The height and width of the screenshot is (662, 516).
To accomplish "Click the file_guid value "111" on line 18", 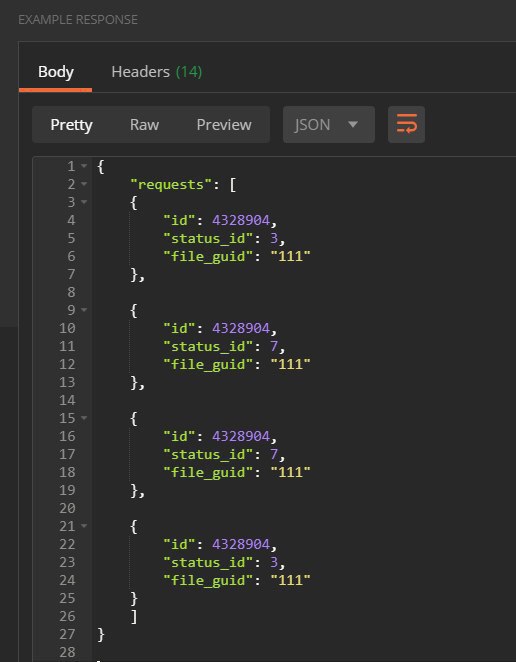I will [291, 472].
